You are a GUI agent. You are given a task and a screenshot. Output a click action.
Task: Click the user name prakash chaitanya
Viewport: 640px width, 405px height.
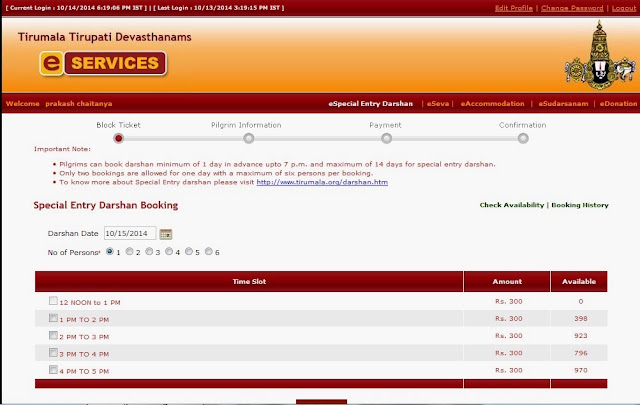click(78, 104)
